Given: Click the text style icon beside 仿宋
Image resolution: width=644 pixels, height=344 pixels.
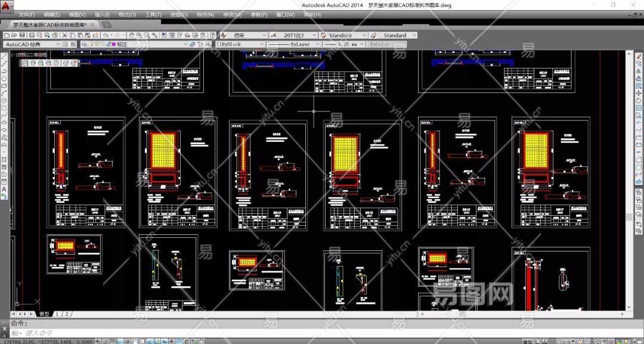Looking at the screenshot, I should point(224,35).
